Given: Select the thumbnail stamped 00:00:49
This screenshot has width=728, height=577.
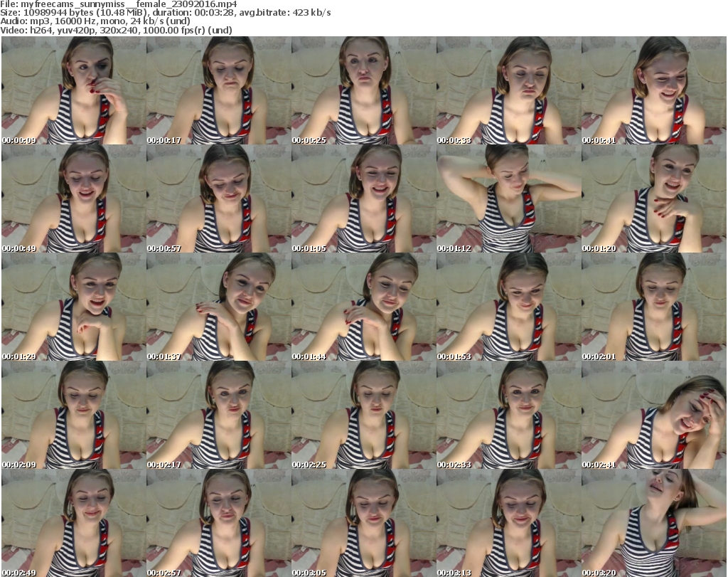Looking at the screenshot, I should pyautogui.click(x=74, y=198).
